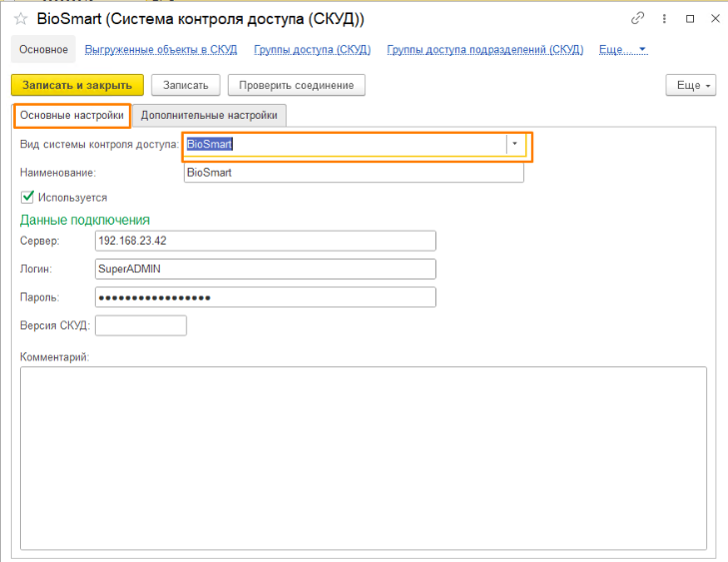Expand Еще navigation links dropdown

pos(623,50)
